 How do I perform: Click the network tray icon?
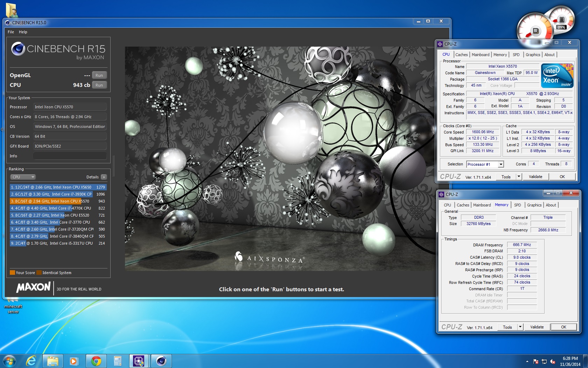tap(544, 361)
